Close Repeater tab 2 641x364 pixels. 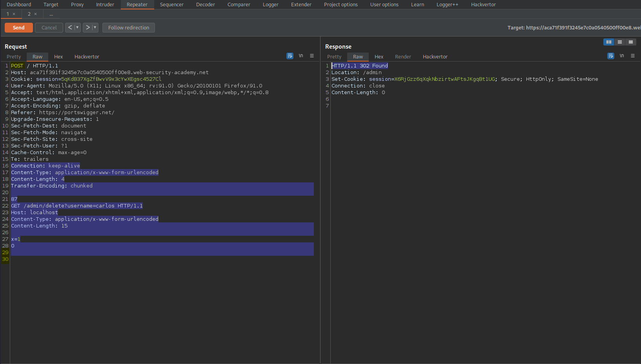coord(36,14)
